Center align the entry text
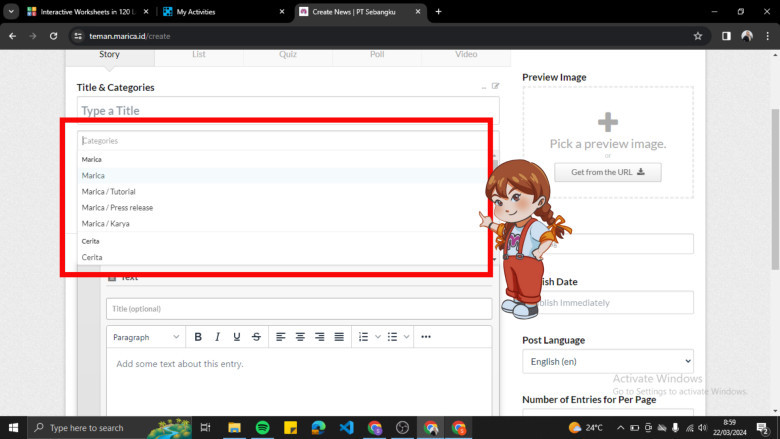This screenshot has width=780, height=439. (x=300, y=337)
